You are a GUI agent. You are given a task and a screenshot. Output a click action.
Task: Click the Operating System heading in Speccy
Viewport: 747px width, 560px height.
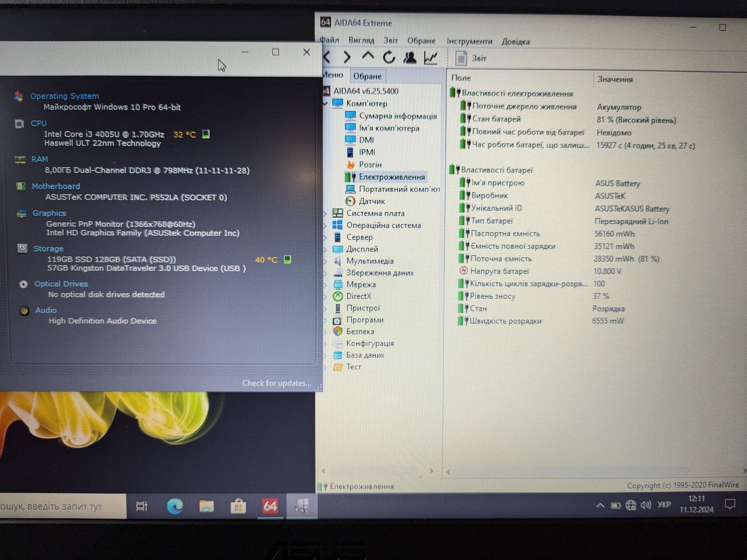(64, 96)
